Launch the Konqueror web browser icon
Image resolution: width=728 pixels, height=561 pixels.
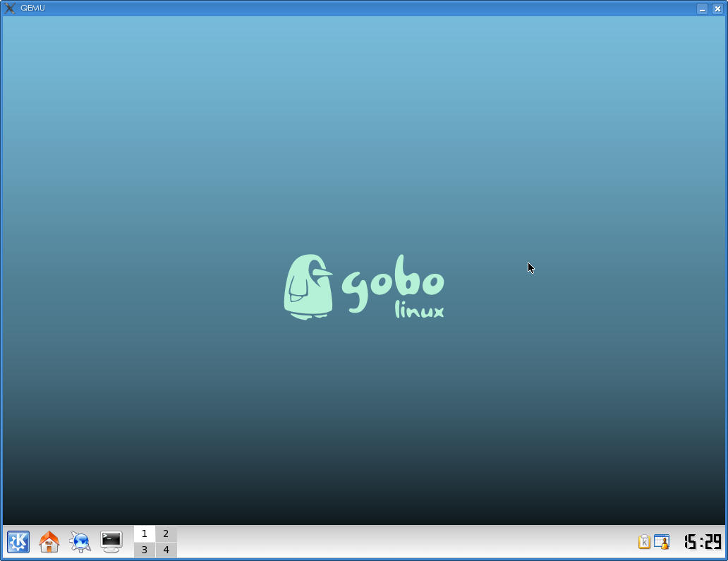pyautogui.click(x=80, y=542)
